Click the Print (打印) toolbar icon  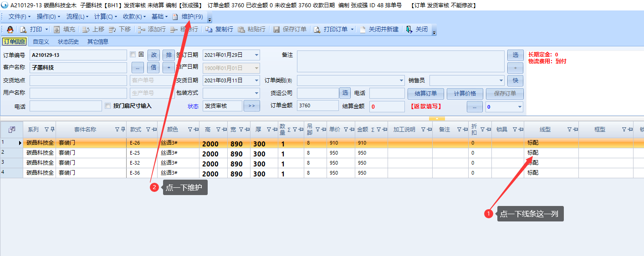tap(24, 30)
